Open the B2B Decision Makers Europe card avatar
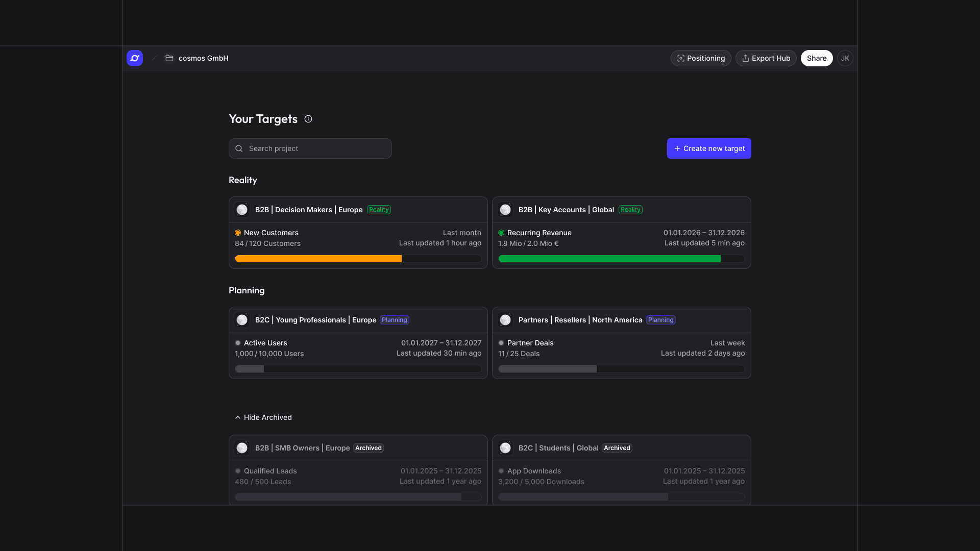Screen dimensions: 980x551 click(x=242, y=210)
